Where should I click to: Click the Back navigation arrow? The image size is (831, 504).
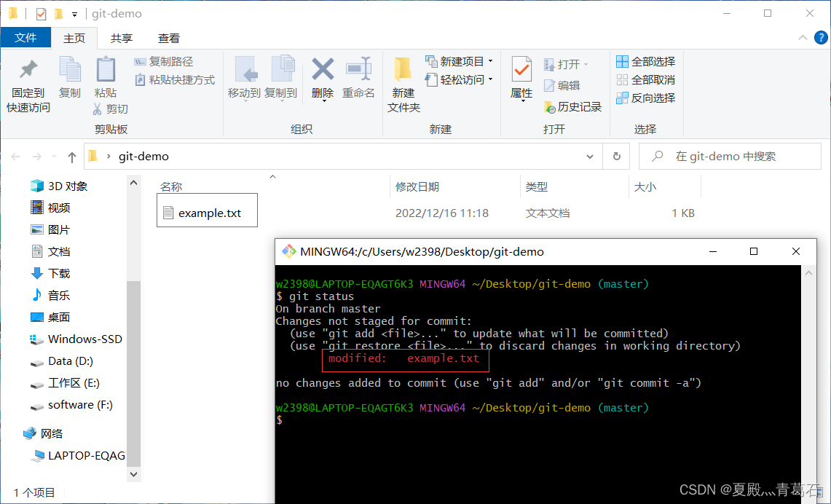(x=16, y=157)
